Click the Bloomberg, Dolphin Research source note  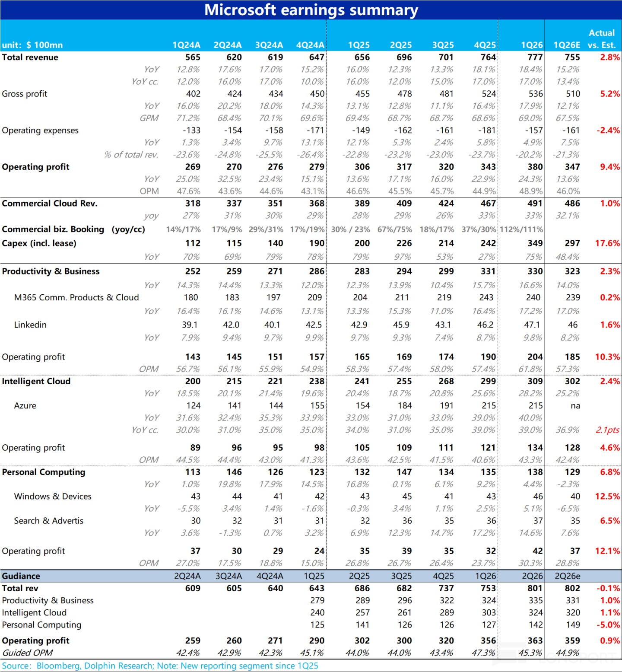click(160, 666)
